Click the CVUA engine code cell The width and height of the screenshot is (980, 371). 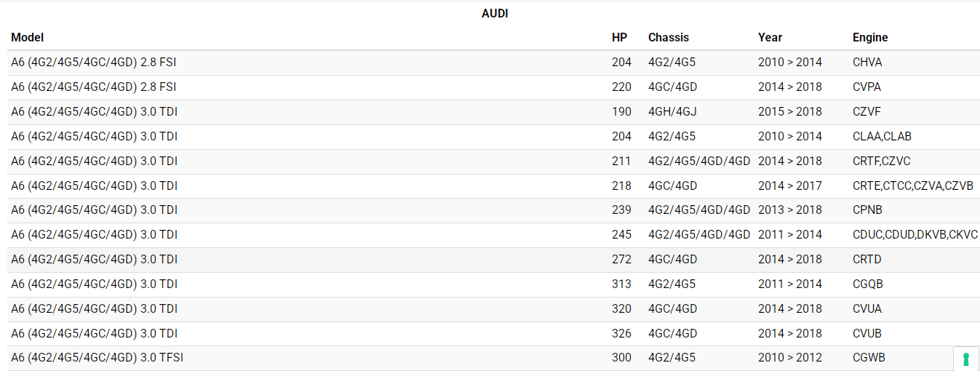pos(867,309)
